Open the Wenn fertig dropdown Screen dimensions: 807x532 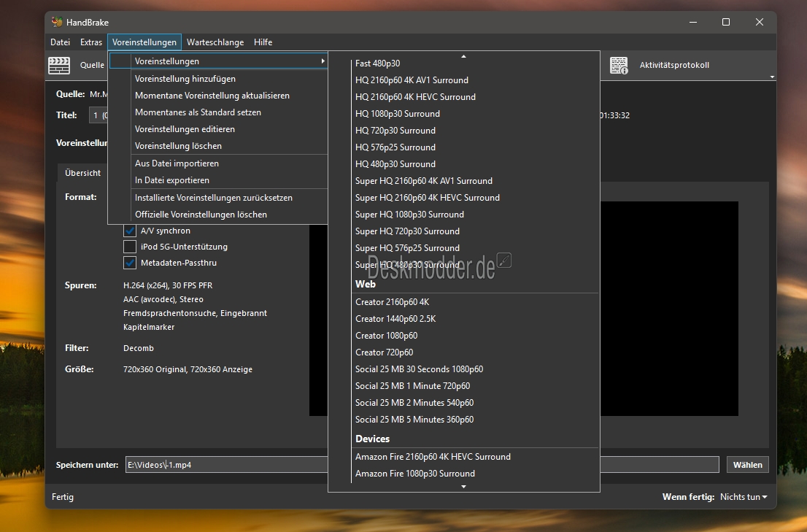744,496
